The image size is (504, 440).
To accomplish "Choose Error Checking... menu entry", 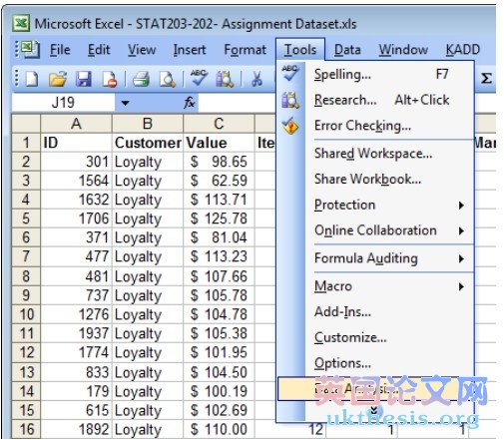I will pyautogui.click(x=375, y=126).
